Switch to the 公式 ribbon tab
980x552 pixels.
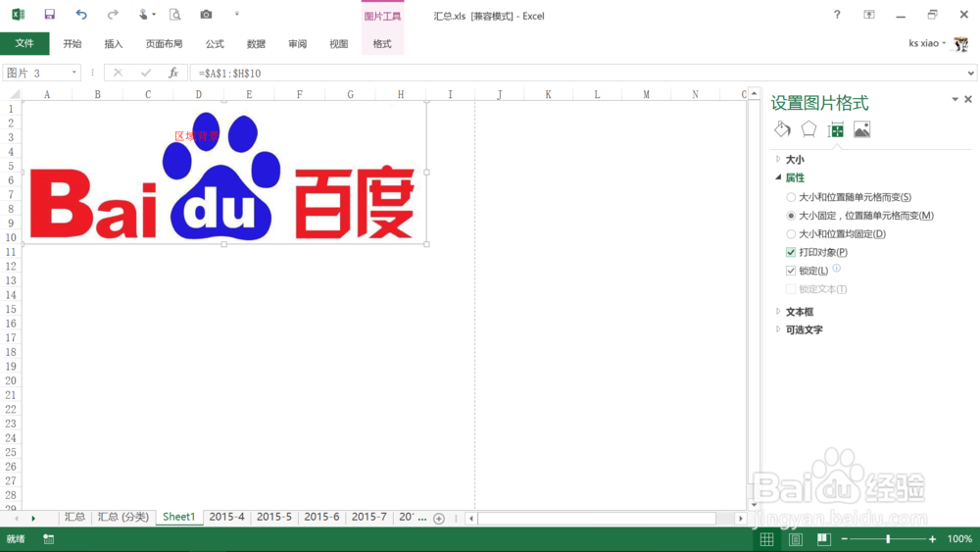(215, 44)
